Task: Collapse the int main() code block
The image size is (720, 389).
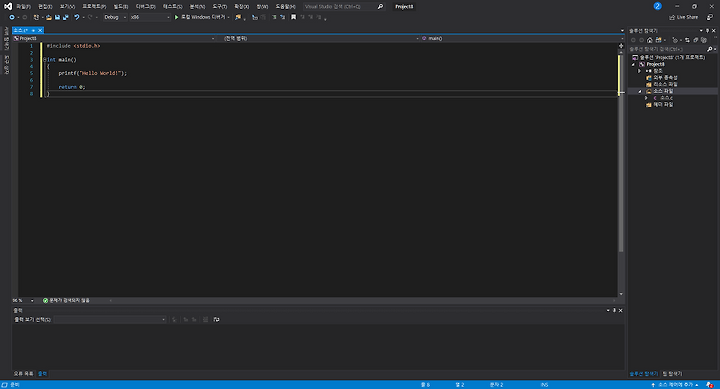Action: (45, 60)
